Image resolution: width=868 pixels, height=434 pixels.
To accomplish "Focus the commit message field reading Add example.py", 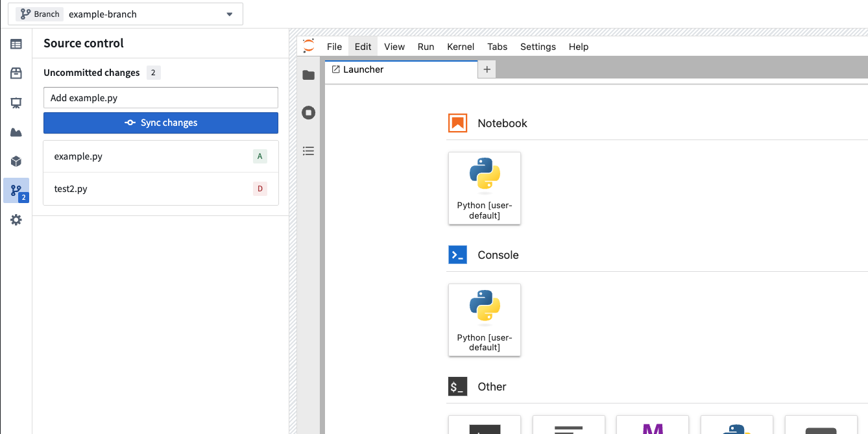I will (161, 98).
